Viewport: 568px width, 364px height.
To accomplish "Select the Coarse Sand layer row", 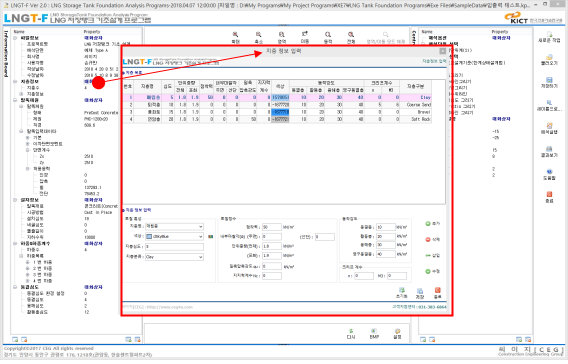I will click(277, 105).
